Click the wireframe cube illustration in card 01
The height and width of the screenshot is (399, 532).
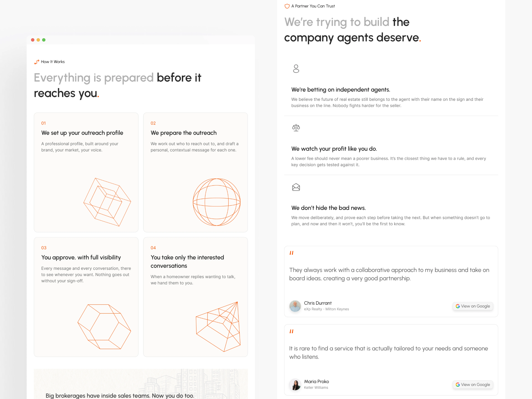107,202
